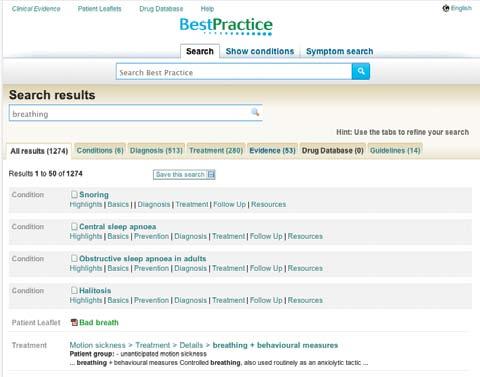Select the All results (1274) tab

39,151
